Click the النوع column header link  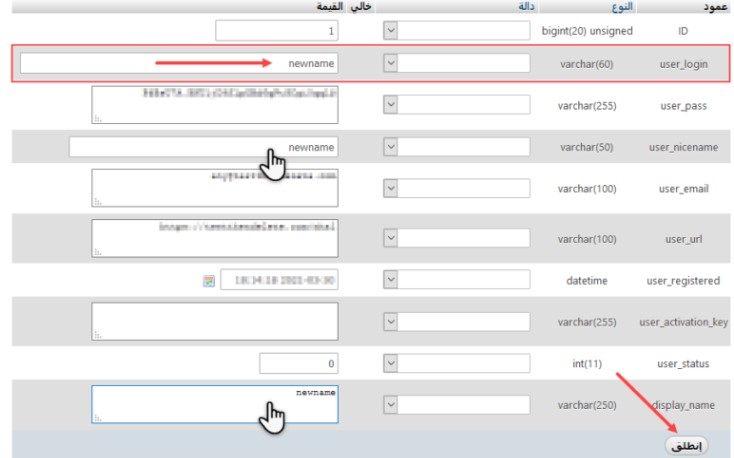tap(622, 7)
